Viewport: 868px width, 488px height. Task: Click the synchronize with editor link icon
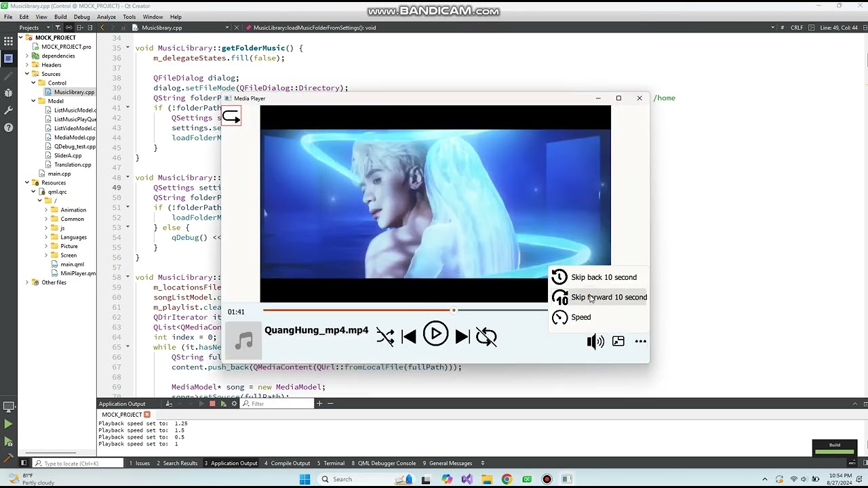pyautogui.click(x=69, y=28)
